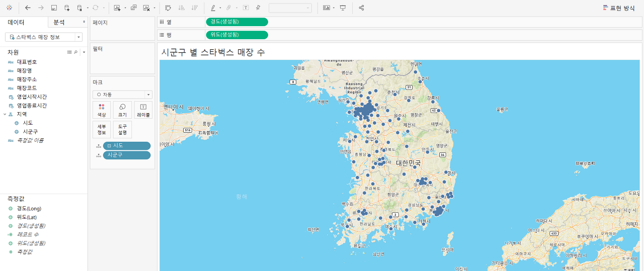Click the highlight pen icon

coord(213,8)
